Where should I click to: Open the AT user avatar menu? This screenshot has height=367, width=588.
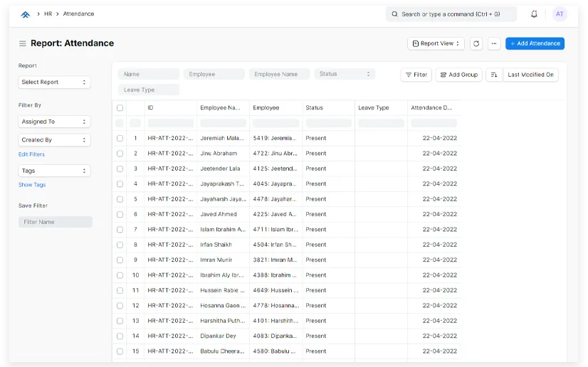click(x=560, y=14)
